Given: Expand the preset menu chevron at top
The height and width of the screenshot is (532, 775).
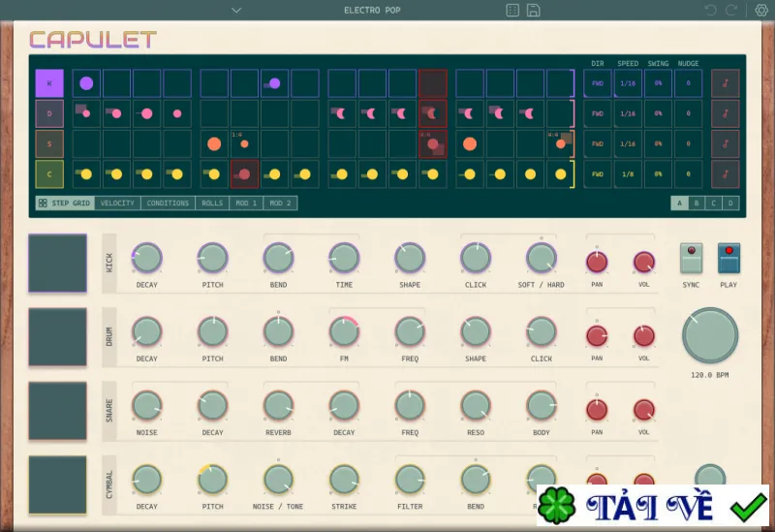Looking at the screenshot, I should (236, 10).
